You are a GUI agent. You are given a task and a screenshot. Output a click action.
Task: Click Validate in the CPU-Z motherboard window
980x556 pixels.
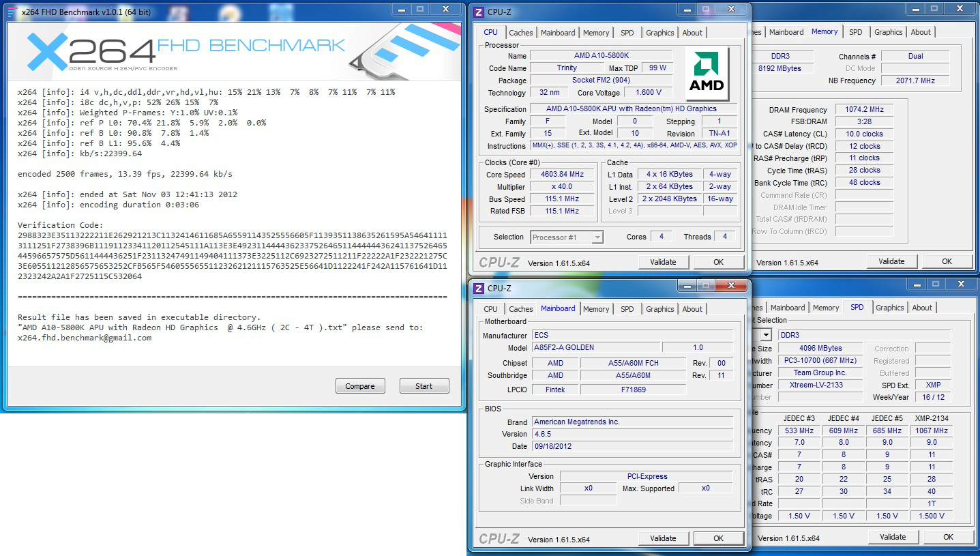tap(663, 538)
